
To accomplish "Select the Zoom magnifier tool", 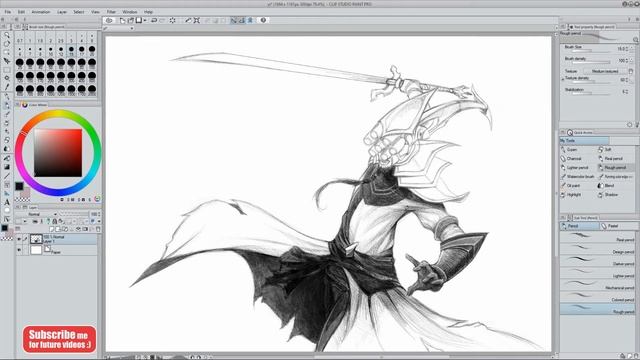I will [x=7, y=36].
